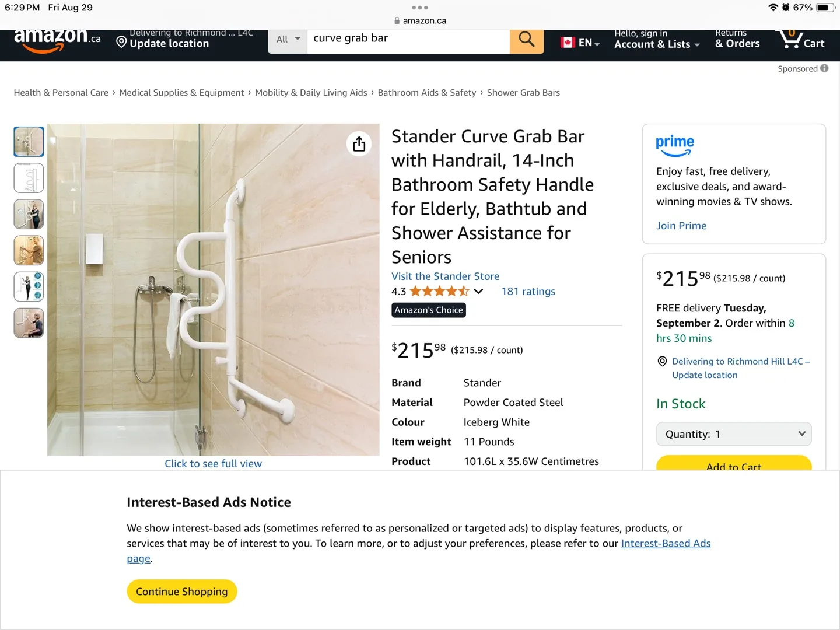
Task: Click the Sponsored info icon
Action: [x=824, y=68]
